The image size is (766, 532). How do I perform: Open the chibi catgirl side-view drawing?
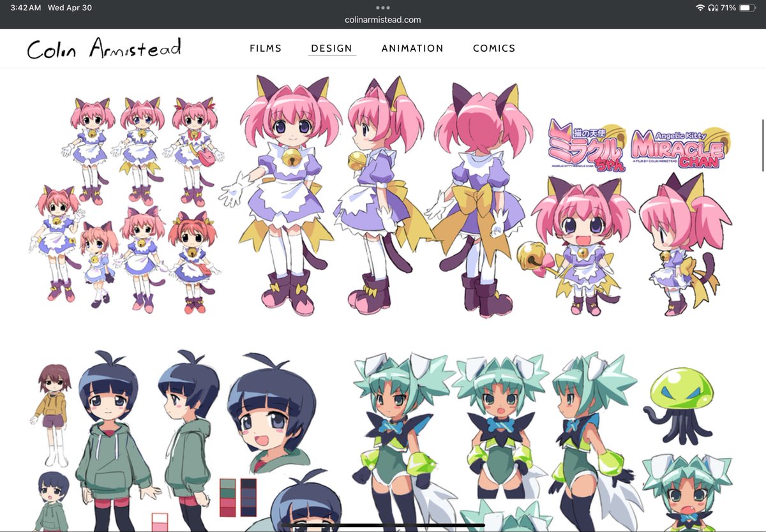[686, 246]
